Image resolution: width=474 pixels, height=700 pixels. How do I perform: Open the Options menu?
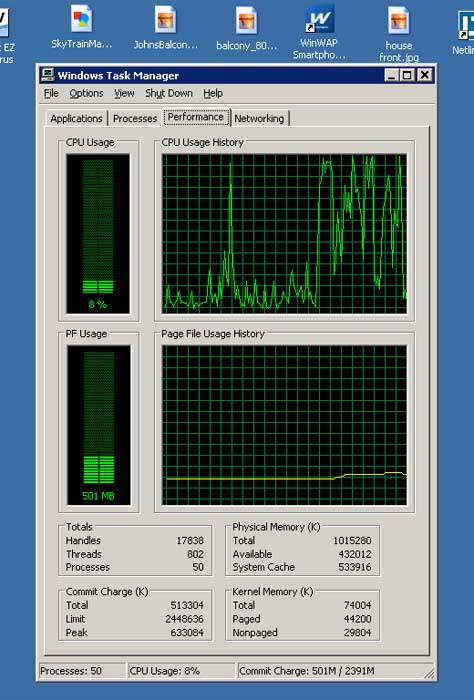pyautogui.click(x=86, y=93)
